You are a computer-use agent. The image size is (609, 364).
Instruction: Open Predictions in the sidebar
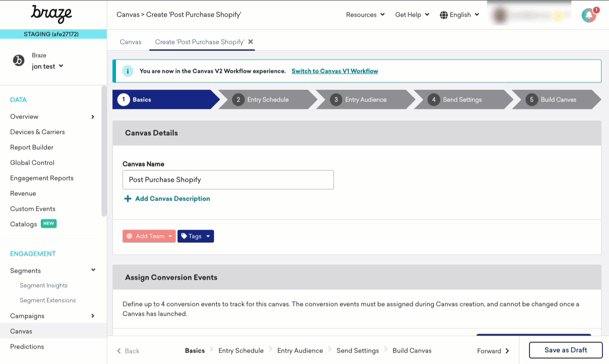27,347
